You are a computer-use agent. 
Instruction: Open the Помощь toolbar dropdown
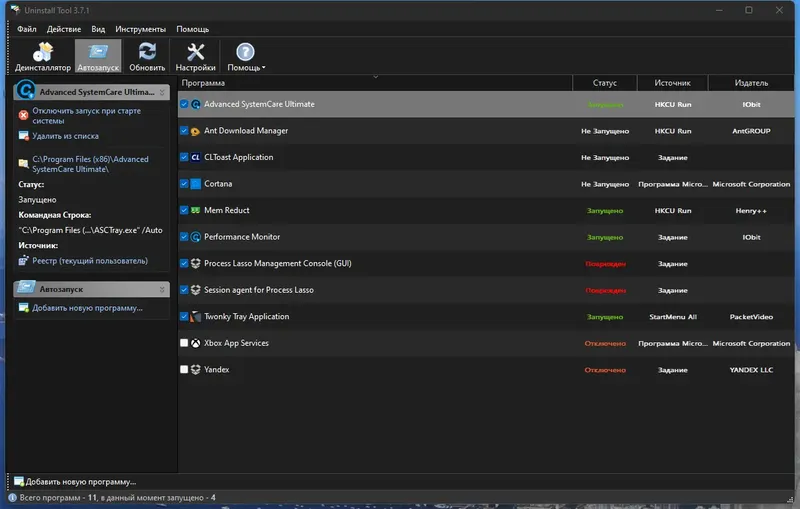[x=246, y=56]
